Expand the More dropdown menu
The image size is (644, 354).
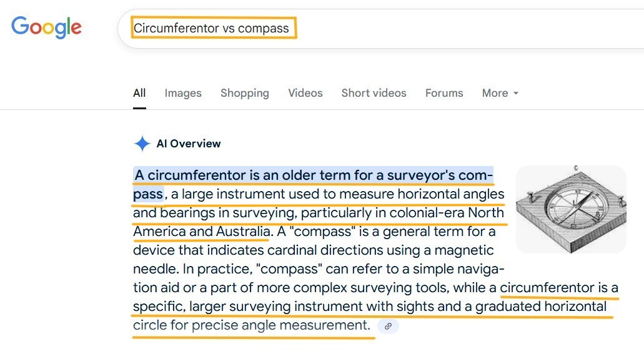coord(500,93)
